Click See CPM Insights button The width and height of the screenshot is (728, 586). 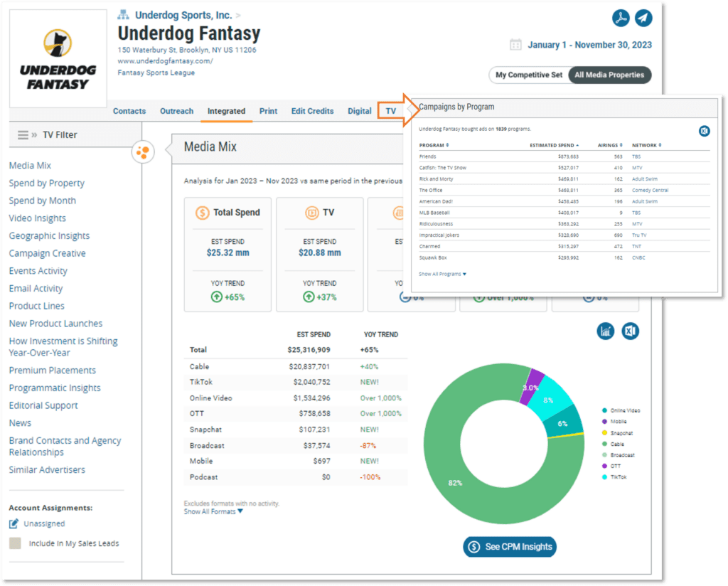tap(509, 547)
